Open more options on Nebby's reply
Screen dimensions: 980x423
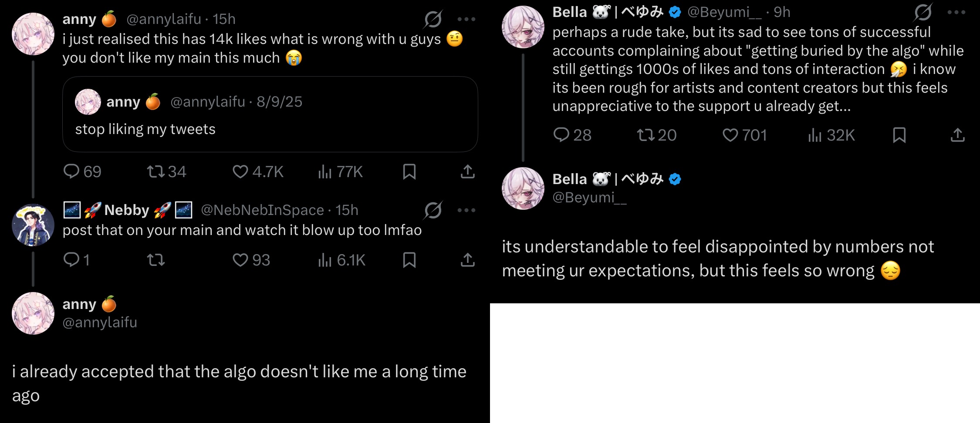point(466,211)
